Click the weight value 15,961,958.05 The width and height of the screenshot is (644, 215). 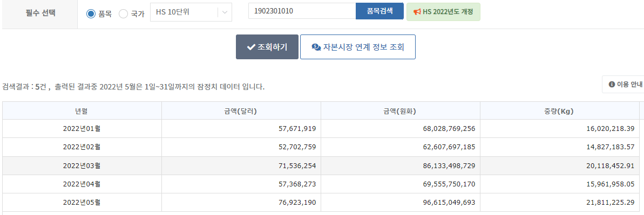pyautogui.click(x=611, y=184)
